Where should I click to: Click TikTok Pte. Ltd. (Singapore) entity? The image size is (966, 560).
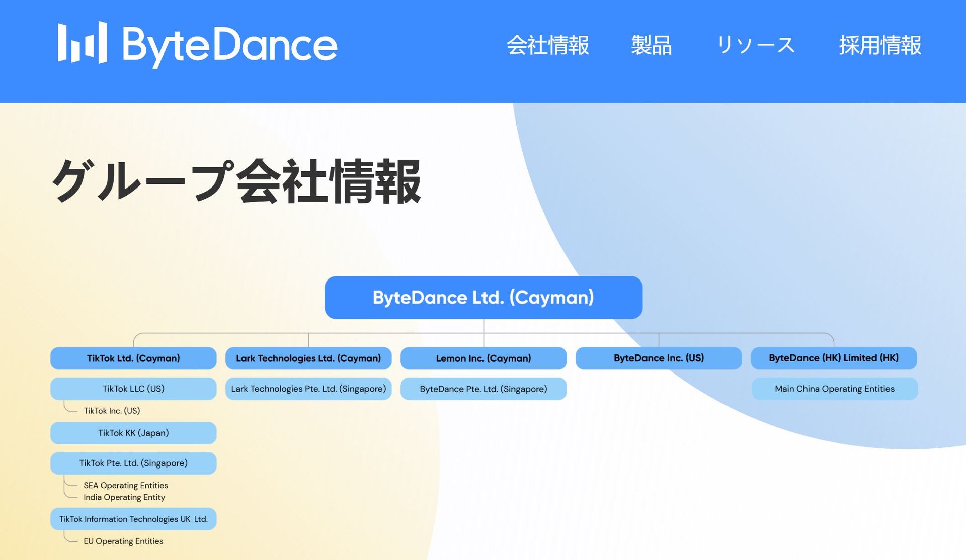pyautogui.click(x=133, y=463)
